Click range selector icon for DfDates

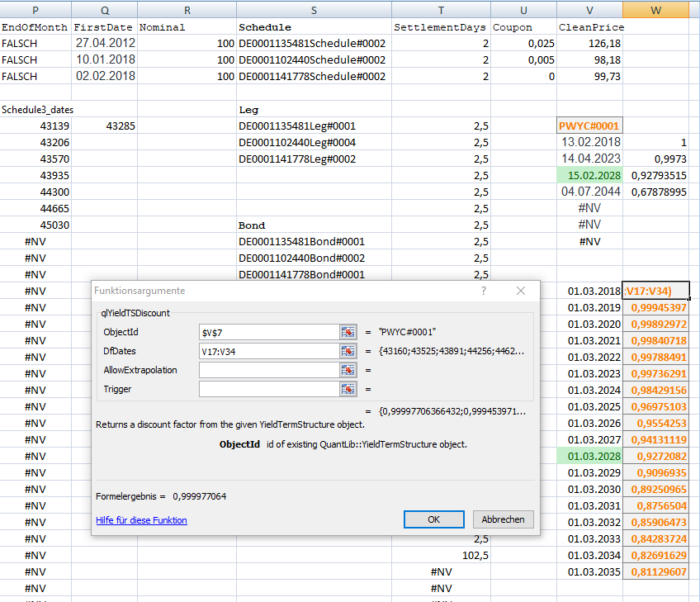(348, 351)
